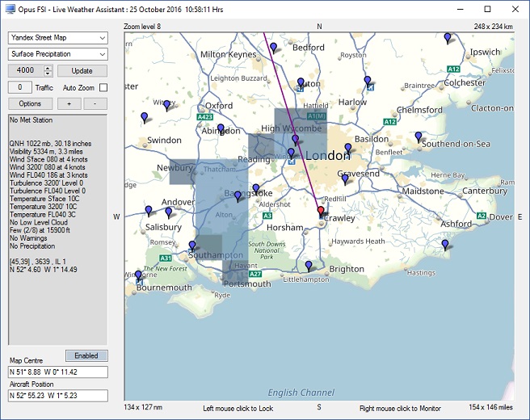Click the Aircraft Position coordinates field

(58, 396)
